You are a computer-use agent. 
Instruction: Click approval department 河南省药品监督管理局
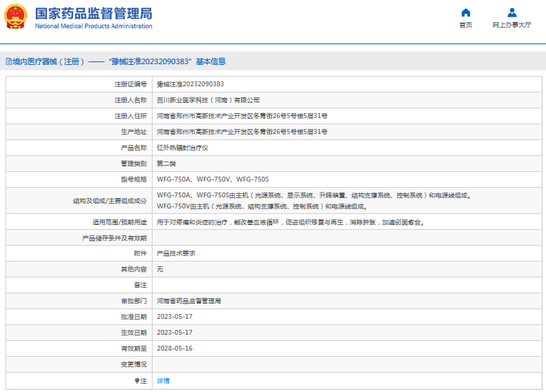[188, 301]
